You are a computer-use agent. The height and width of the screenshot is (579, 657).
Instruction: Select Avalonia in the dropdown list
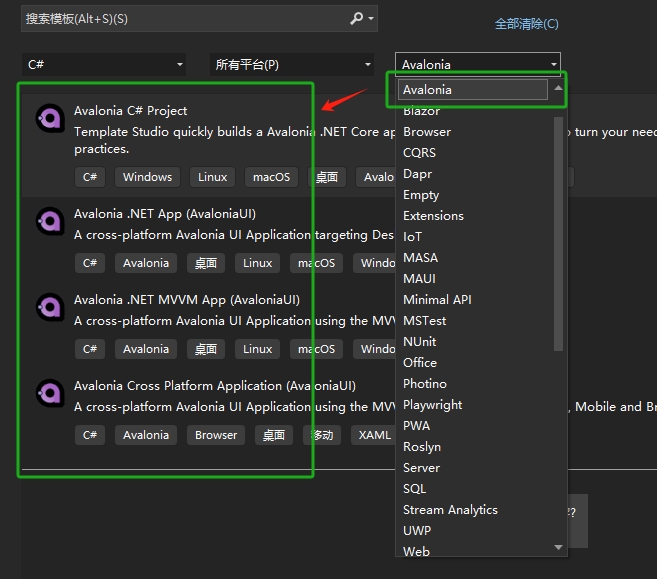(473, 90)
